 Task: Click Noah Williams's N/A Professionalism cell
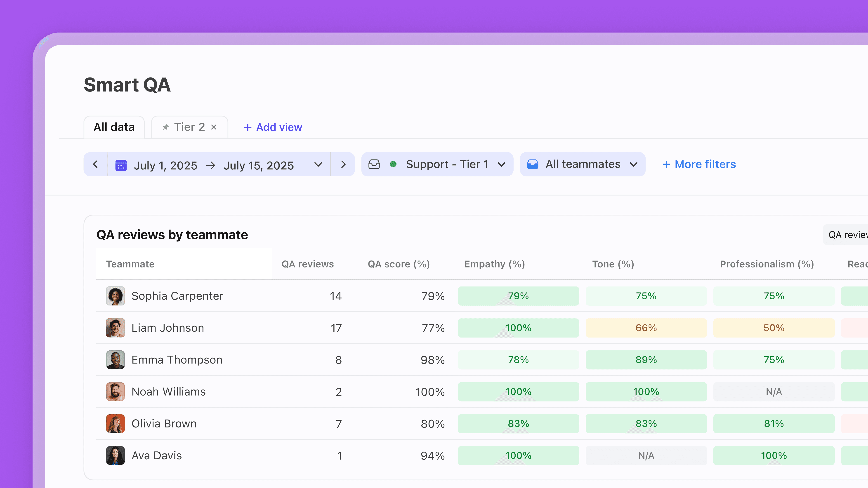point(774,392)
